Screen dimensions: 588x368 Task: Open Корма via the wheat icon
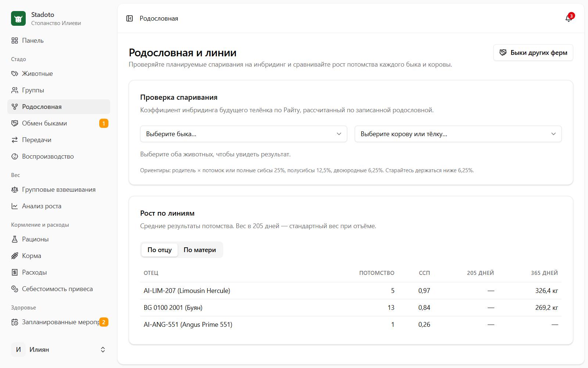[x=15, y=256]
